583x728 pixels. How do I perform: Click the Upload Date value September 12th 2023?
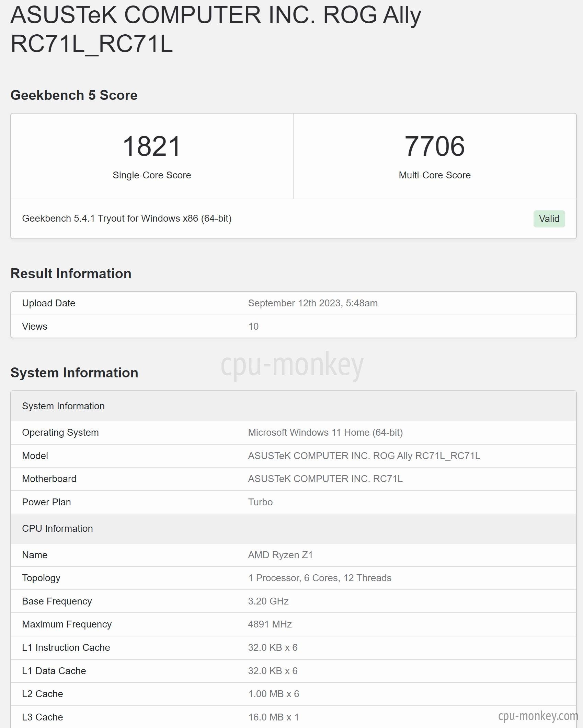[x=313, y=303]
